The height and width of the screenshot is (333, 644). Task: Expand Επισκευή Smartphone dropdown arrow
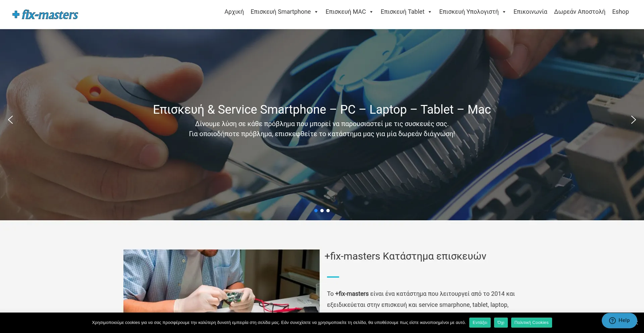316,12
